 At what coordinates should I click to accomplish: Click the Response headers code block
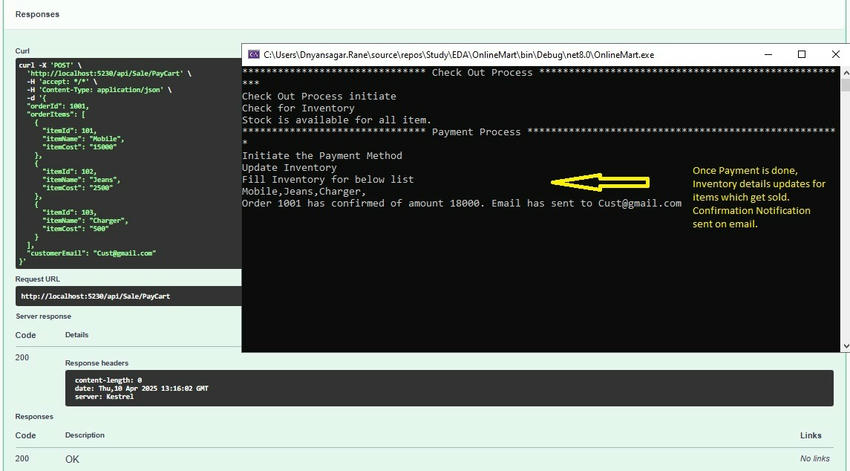click(x=449, y=388)
